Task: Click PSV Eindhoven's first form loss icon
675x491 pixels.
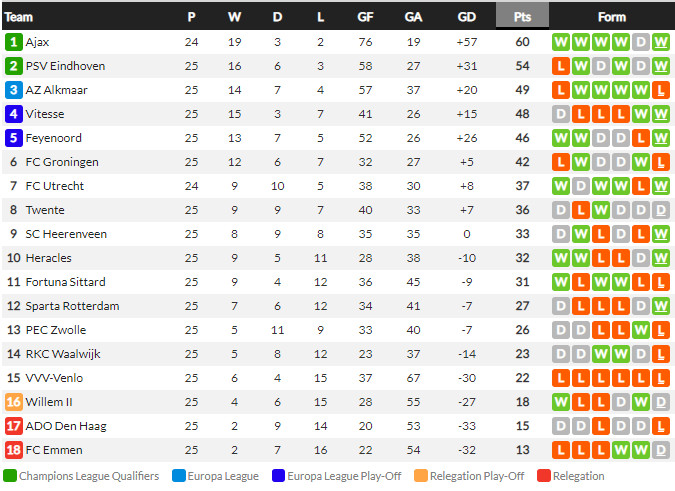Action: [561, 66]
